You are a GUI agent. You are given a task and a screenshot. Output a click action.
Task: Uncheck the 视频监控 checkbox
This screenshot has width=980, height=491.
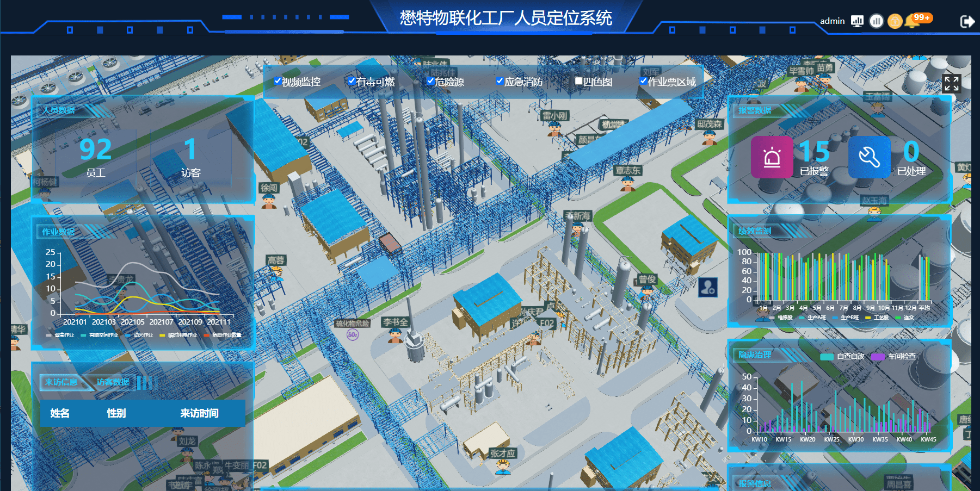click(x=278, y=81)
